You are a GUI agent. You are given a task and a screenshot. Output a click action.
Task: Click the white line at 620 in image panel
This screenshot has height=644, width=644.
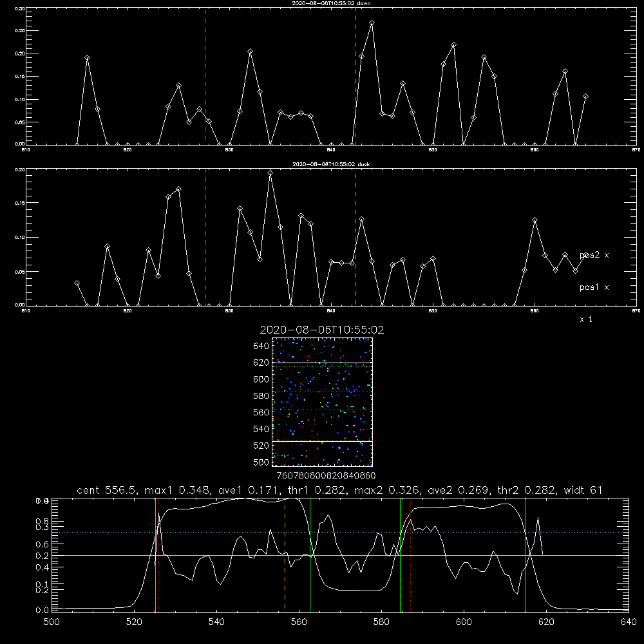pos(322,363)
